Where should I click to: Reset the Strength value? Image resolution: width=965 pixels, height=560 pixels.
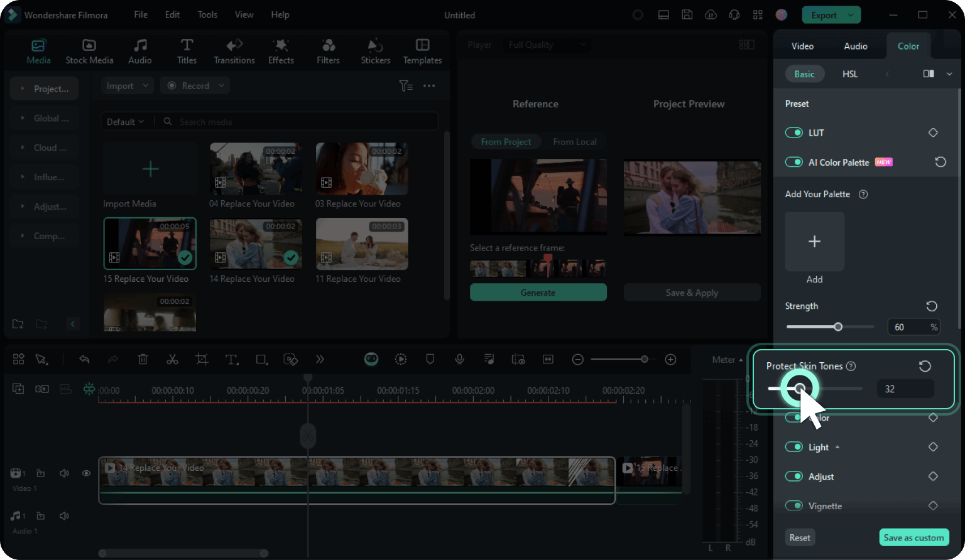[932, 306]
